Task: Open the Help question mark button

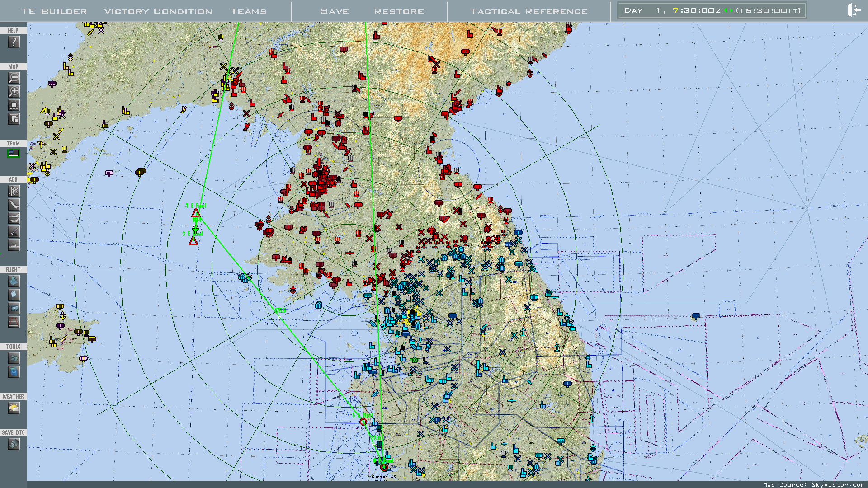Action: pyautogui.click(x=14, y=42)
